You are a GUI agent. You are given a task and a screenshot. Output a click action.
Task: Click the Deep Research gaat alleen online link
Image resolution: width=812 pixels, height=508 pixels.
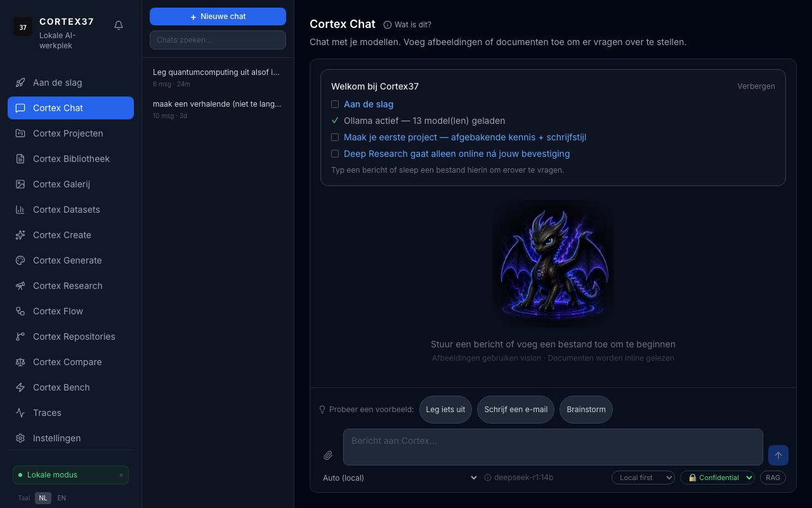(457, 154)
